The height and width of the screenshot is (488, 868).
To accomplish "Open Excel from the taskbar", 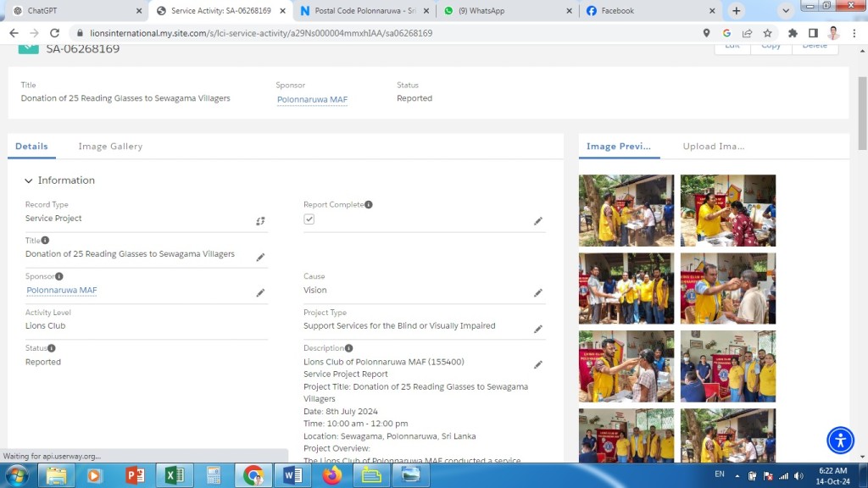I will click(174, 475).
